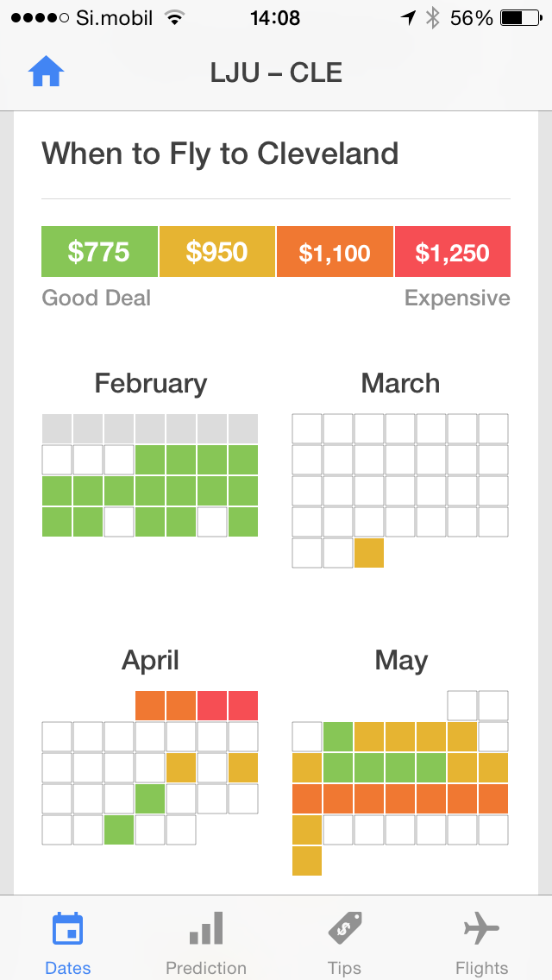Tap the Bluetooth icon in status bar
Viewport: 552px width, 980px height.
(432, 18)
